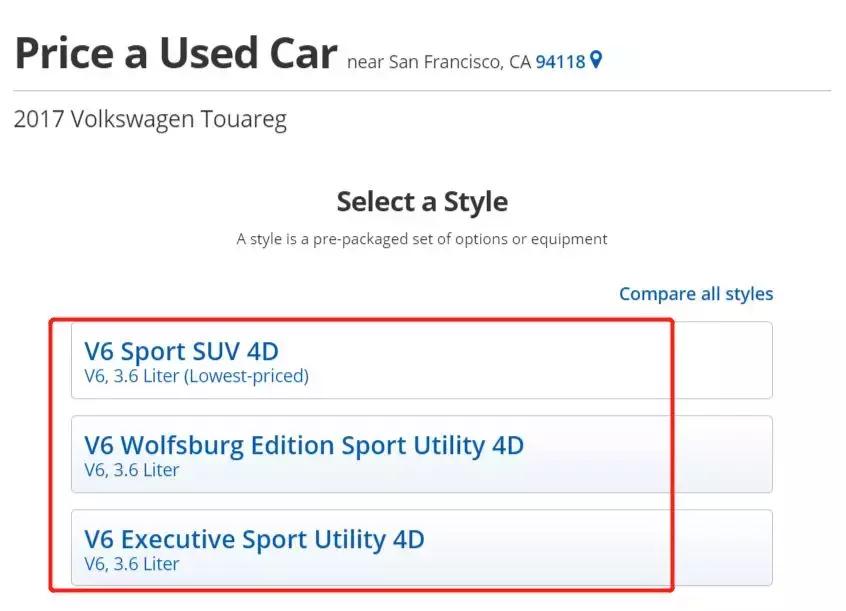Click the Lowest-priced engine subtitle

point(196,376)
